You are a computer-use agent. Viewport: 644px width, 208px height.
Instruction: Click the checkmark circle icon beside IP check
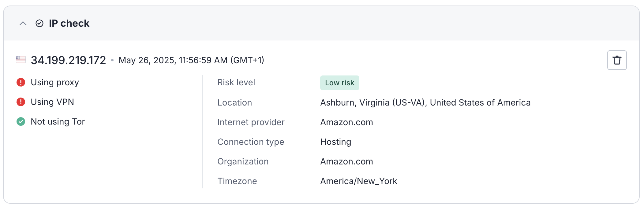[39, 23]
